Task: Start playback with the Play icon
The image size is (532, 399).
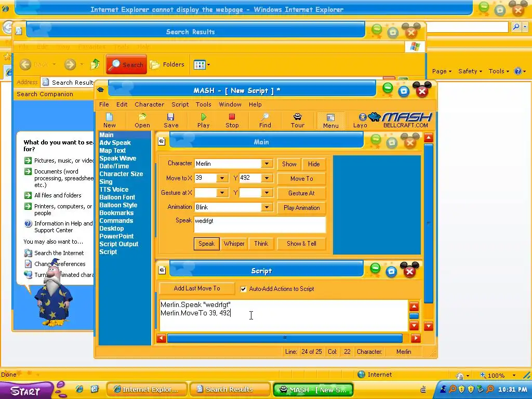Action: coord(203,121)
